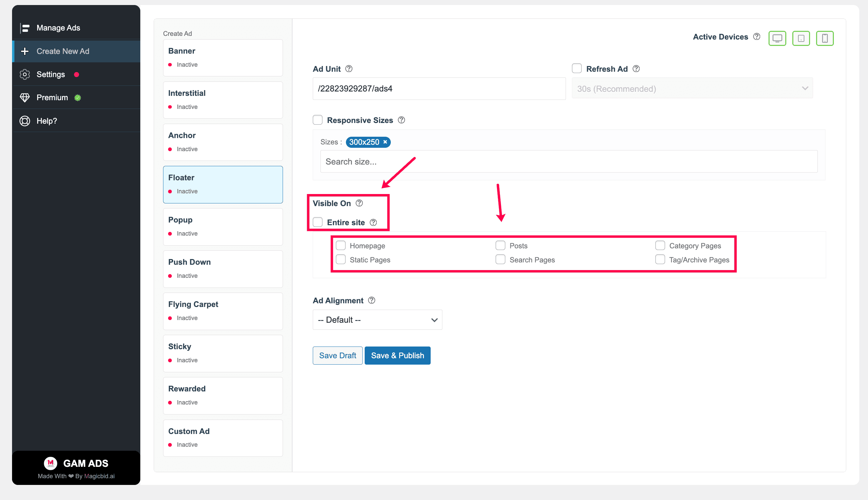
Task: Open Help? in the sidebar
Action: coord(76,121)
